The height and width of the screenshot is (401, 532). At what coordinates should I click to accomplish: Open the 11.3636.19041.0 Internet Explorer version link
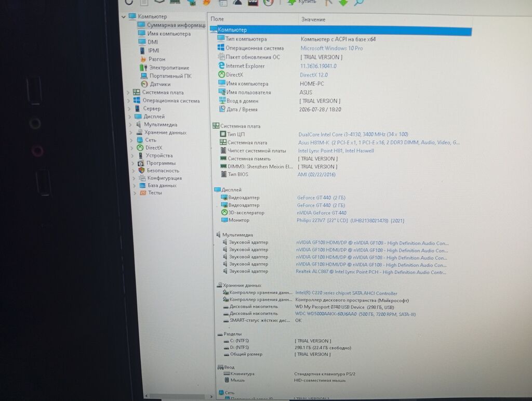[318, 66]
